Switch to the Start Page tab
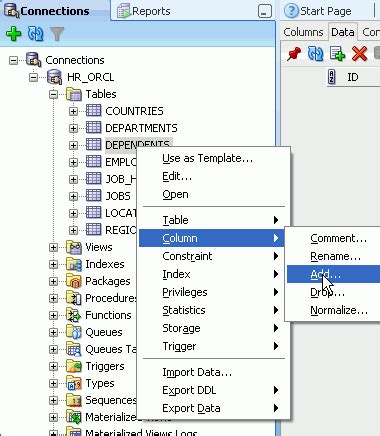 [x=318, y=11]
